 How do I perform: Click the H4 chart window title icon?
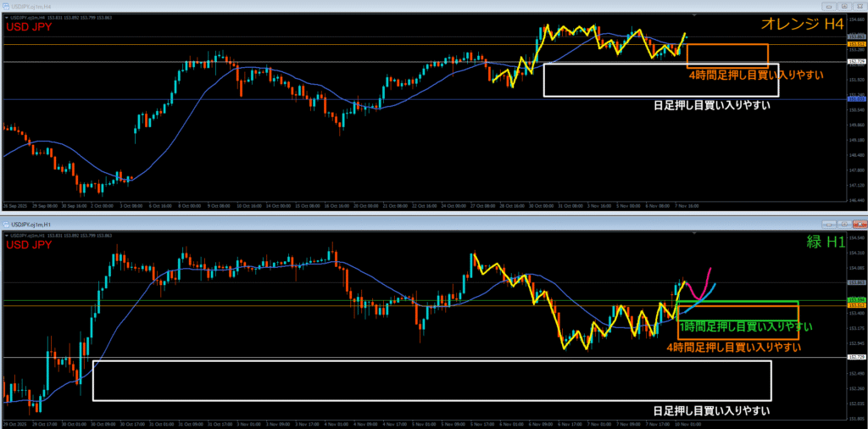[x=6, y=6]
